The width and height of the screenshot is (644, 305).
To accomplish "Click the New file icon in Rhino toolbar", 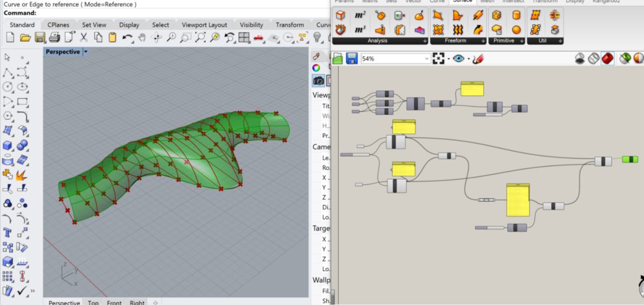I will (10, 38).
